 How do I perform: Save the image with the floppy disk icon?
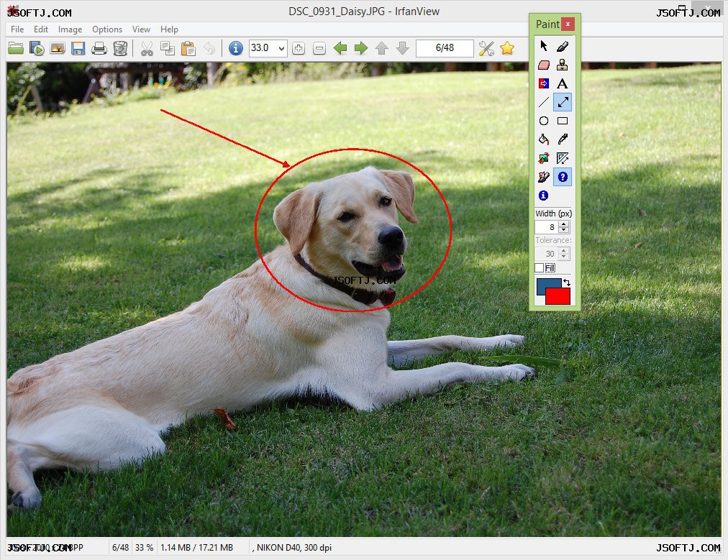[78, 48]
